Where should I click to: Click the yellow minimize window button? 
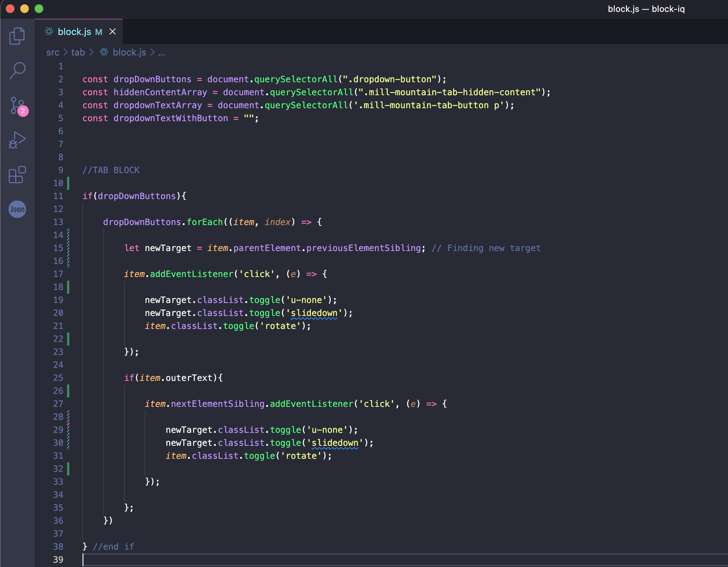click(25, 9)
